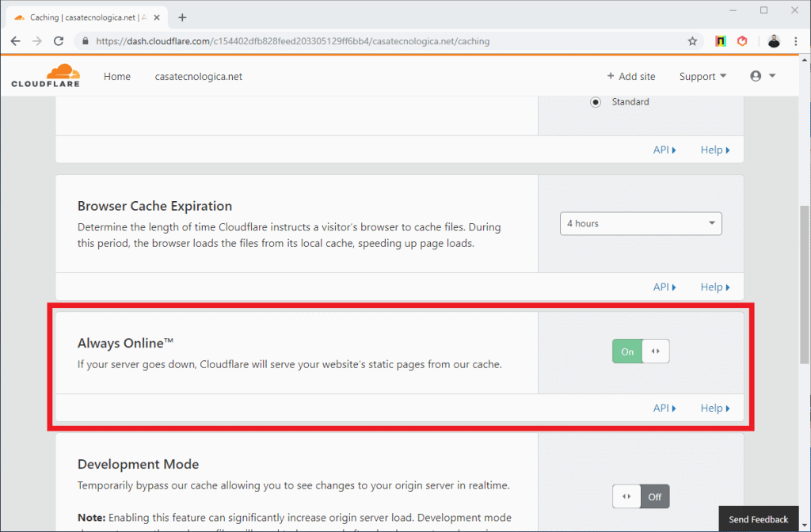The width and height of the screenshot is (811, 532).
Task: Click the colorful extension icon in the toolbar
Action: (x=722, y=40)
